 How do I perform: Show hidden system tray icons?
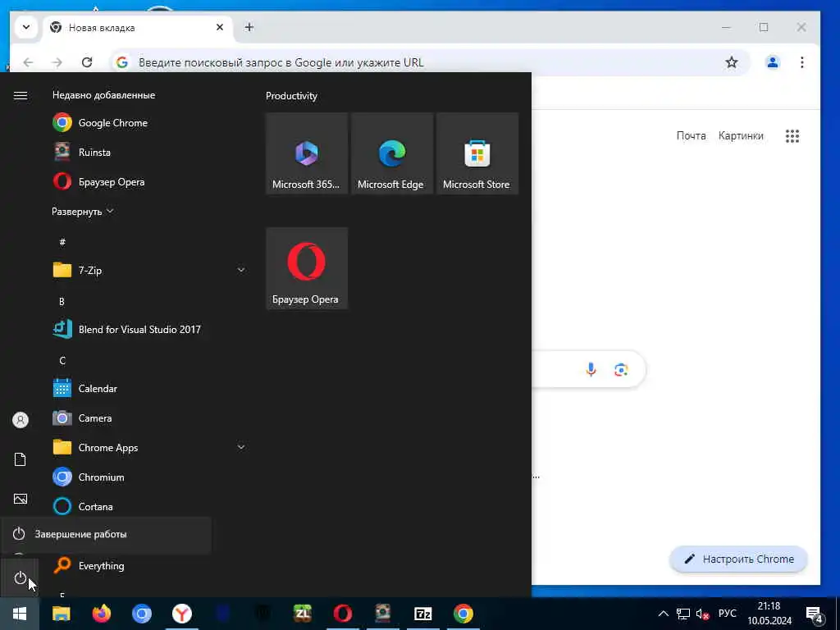pyautogui.click(x=663, y=614)
